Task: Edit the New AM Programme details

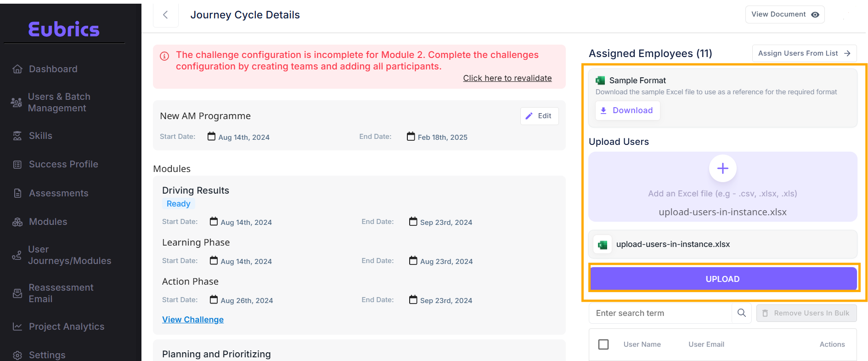Action: [x=539, y=116]
